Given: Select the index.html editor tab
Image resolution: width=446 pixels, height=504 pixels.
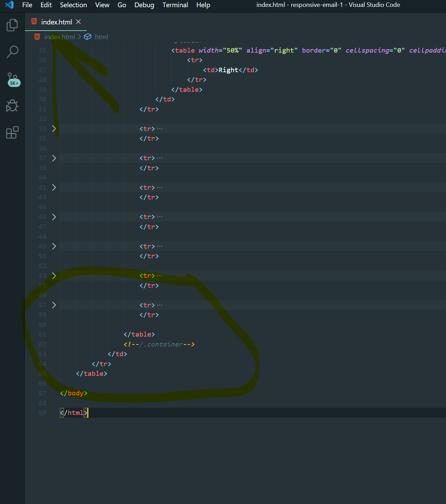Looking at the screenshot, I should (x=56, y=22).
